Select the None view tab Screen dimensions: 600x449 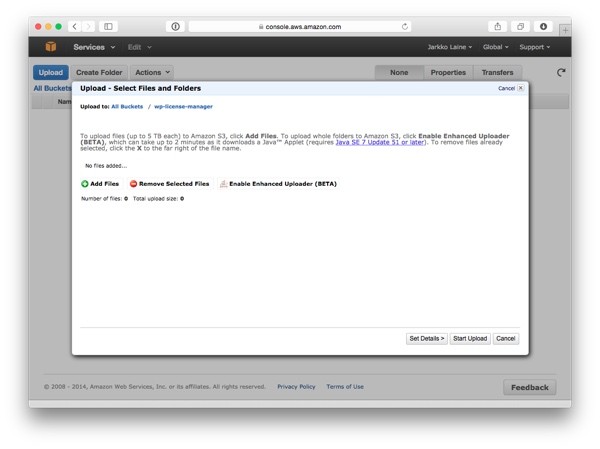[x=399, y=72]
